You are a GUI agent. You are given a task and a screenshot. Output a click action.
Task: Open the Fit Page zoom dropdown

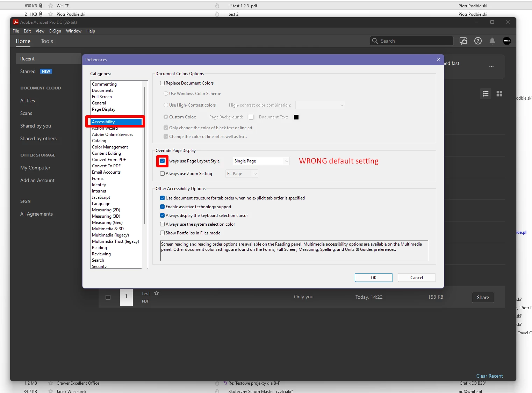[242, 174]
